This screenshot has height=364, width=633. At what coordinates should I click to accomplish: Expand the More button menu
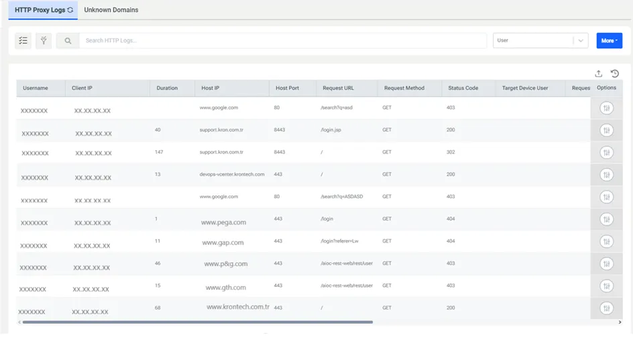(609, 40)
